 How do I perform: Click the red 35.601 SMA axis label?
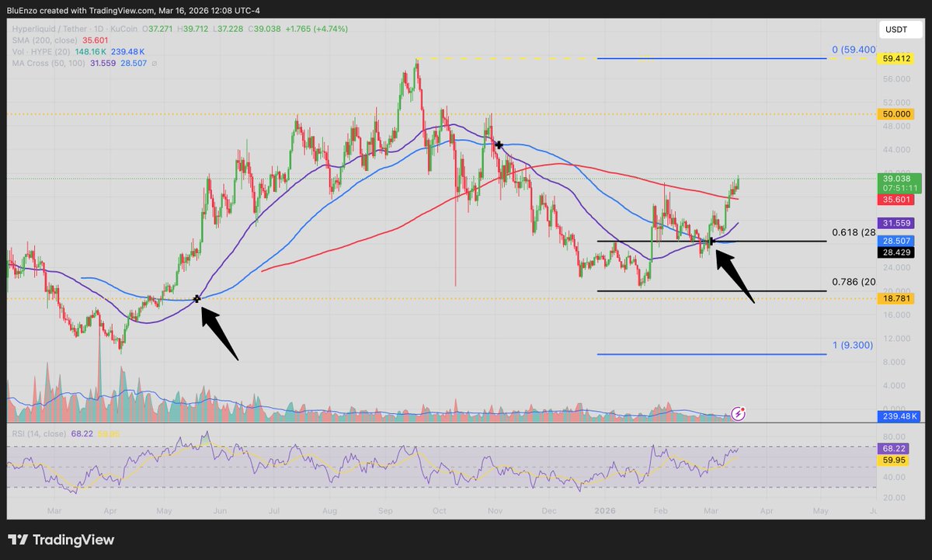point(895,200)
